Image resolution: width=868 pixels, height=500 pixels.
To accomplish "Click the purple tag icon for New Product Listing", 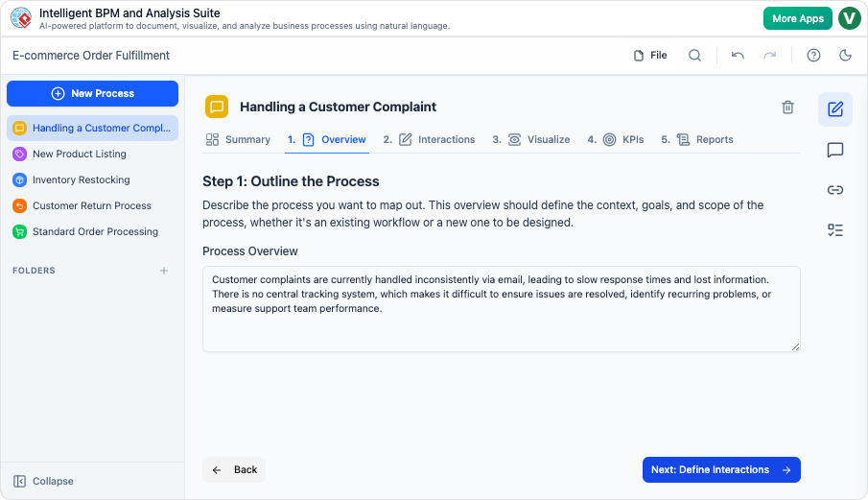I will tap(19, 154).
